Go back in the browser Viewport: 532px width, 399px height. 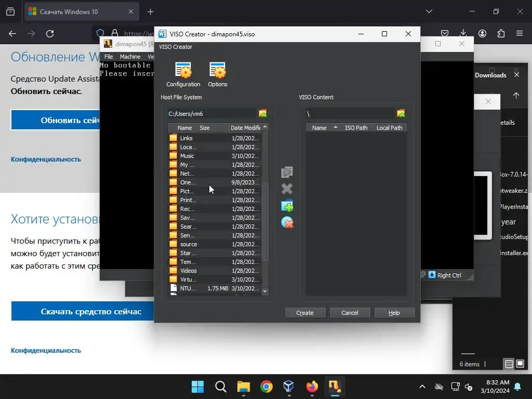coord(12,34)
